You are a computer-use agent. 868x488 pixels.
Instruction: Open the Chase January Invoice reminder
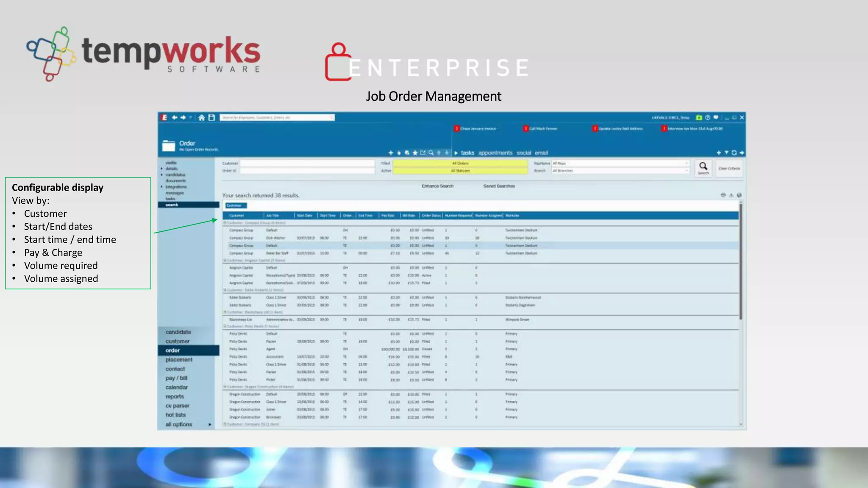click(475, 128)
